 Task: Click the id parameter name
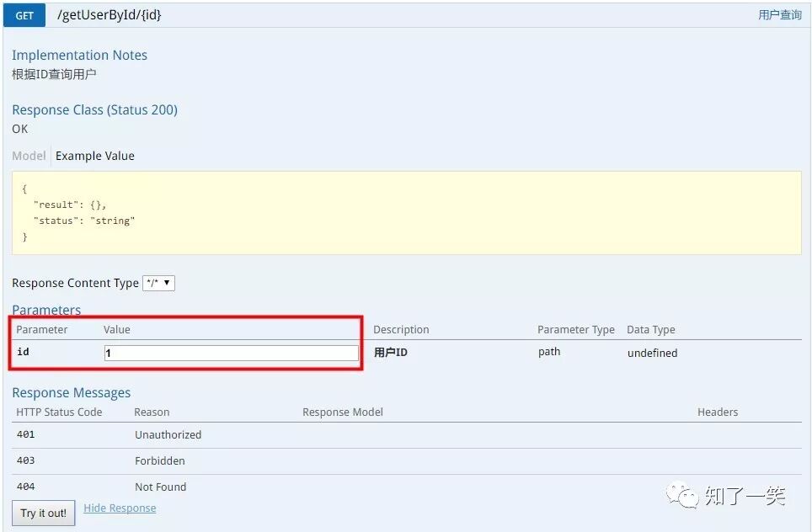click(x=23, y=352)
